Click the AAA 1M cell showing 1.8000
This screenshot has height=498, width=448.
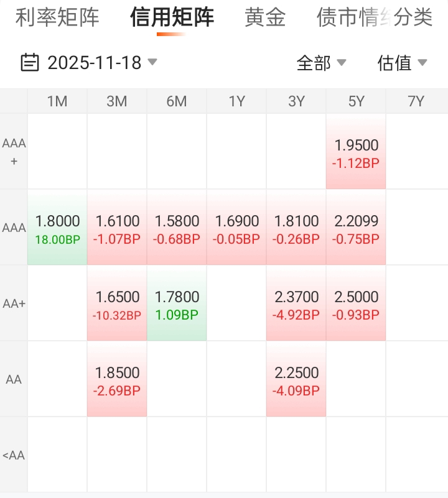point(57,228)
